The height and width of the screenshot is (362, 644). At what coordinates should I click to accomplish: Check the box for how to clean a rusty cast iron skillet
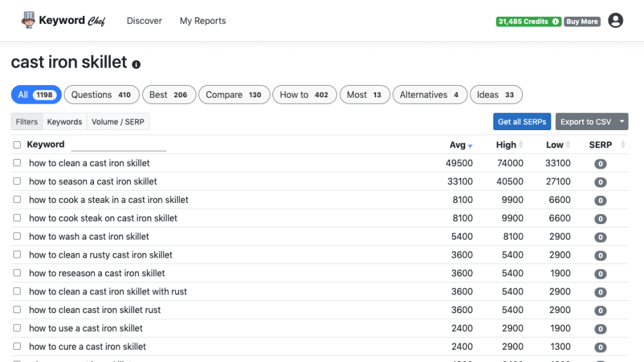[17, 254]
